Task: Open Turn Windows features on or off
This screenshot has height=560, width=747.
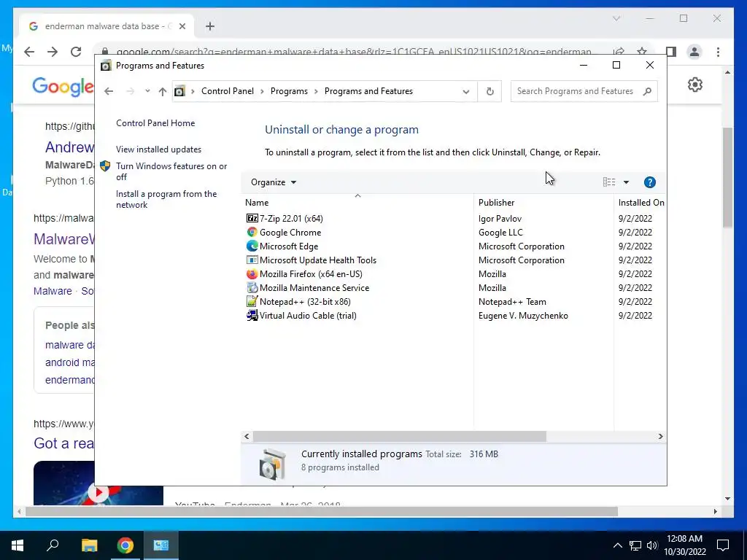Action: [x=171, y=171]
